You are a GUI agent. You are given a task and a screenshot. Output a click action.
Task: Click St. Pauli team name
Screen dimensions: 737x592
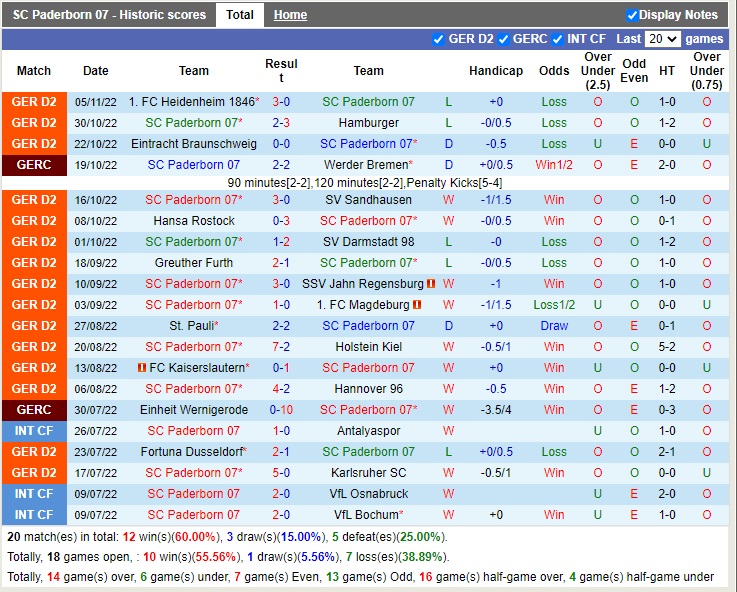191,326
